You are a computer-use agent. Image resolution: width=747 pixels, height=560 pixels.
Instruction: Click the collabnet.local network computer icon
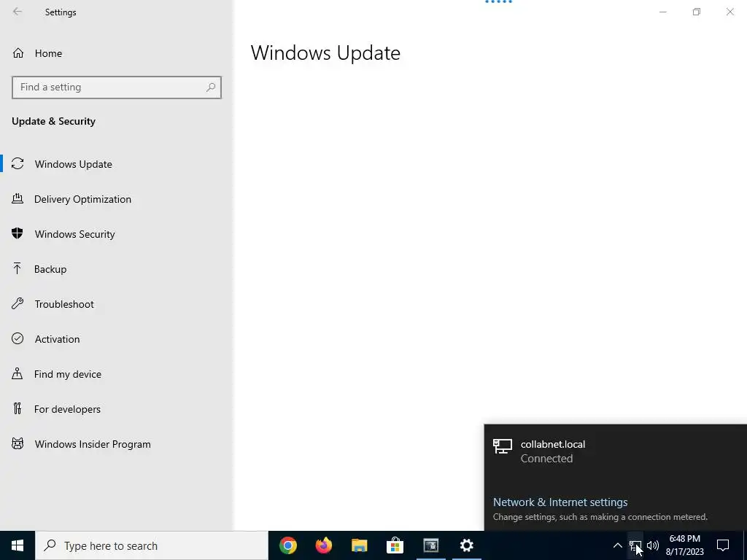pyautogui.click(x=503, y=446)
